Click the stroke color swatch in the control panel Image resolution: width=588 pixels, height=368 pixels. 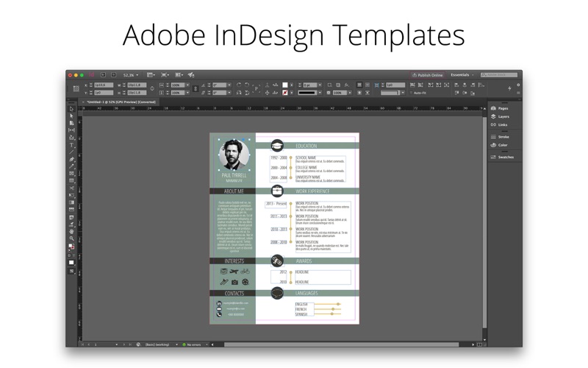[x=285, y=93]
